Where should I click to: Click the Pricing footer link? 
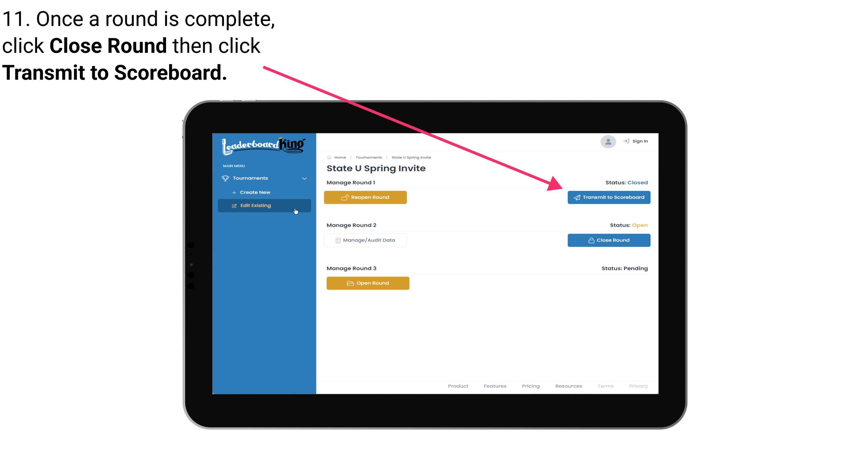pos(530,386)
